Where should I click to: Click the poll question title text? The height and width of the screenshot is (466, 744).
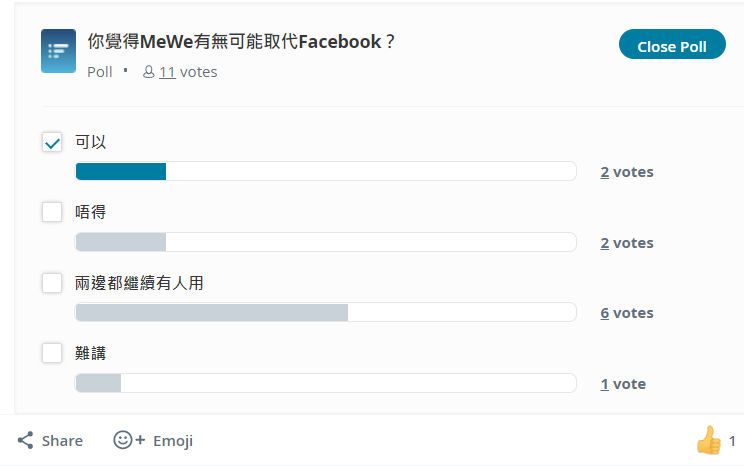(x=241, y=42)
